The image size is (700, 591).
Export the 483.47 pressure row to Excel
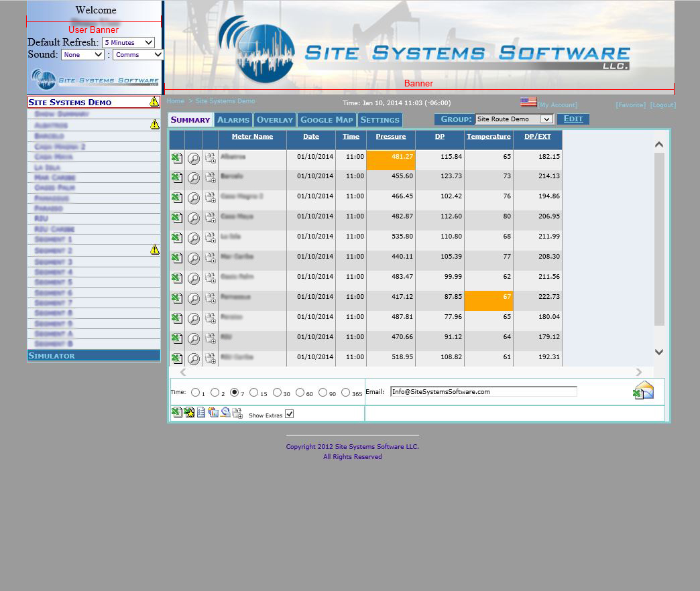177,278
